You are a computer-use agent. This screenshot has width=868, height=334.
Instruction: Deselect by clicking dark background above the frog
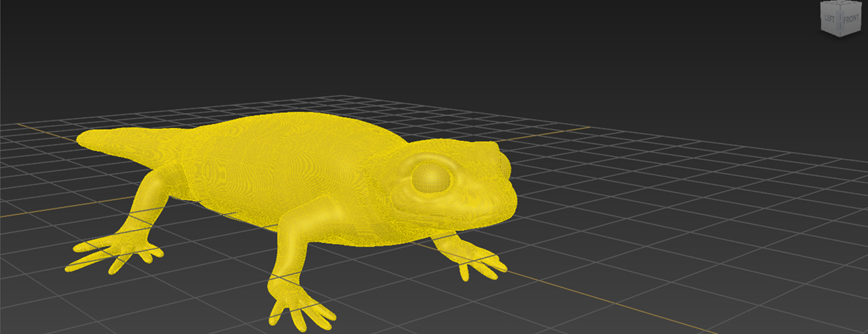[x=401, y=47]
